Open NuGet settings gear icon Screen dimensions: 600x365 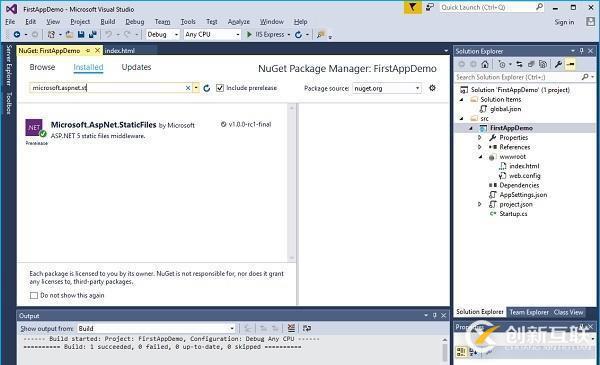432,88
